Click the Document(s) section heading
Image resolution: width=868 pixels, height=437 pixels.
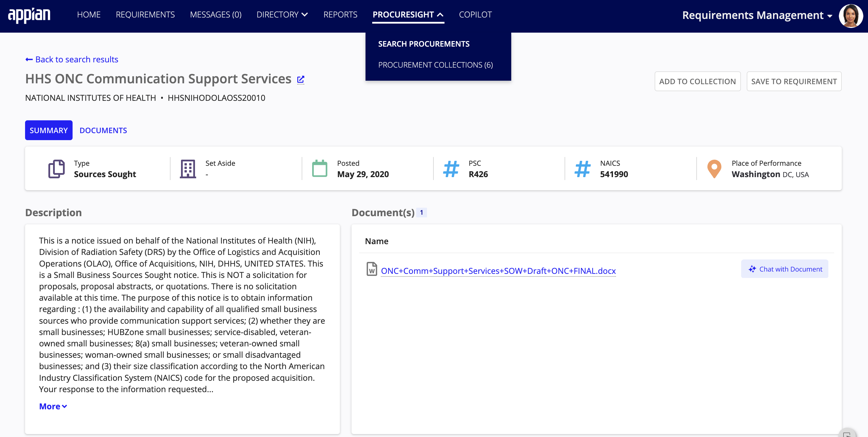click(x=383, y=212)
